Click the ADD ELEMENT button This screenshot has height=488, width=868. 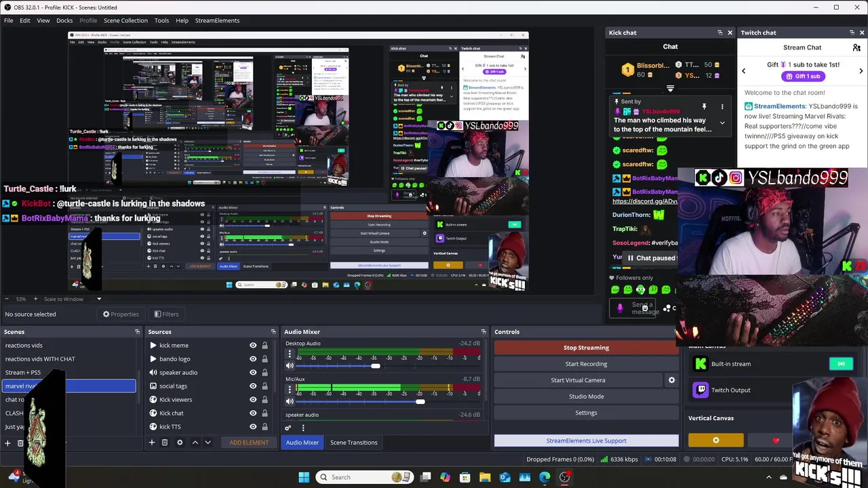(249, 443)
